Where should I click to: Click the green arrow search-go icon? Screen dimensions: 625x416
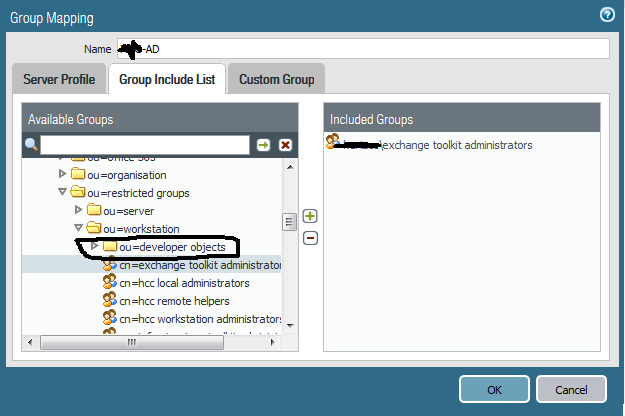pos(263,145)
